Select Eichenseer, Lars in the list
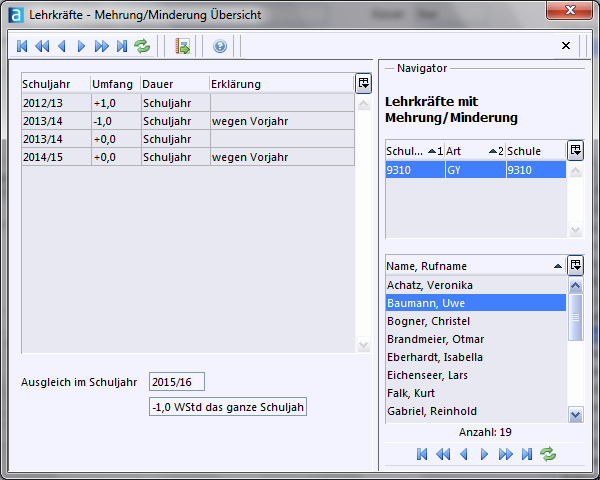 [476, 375]
